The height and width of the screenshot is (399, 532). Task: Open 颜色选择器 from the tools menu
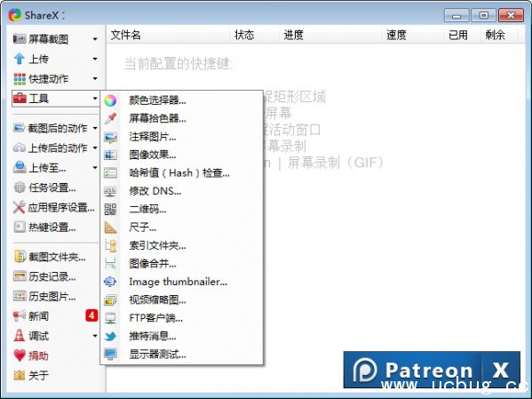click(181, 100)
